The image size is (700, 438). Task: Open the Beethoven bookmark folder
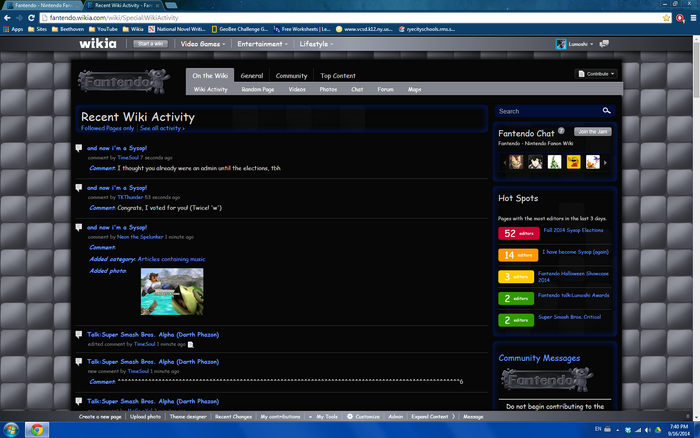click(x=68, y=29)
